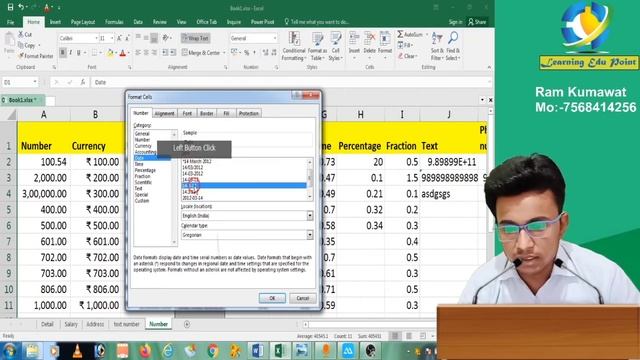Open Find & Select magnifier menu

(453, 46)
